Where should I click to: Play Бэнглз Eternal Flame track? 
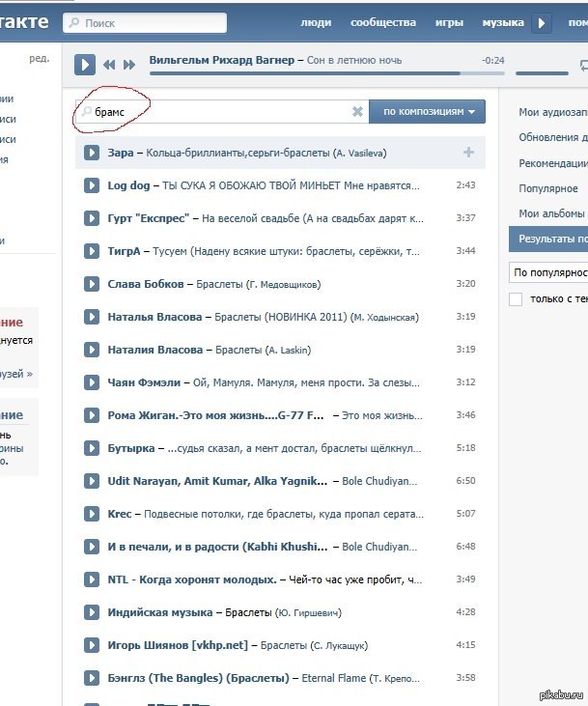92,679
